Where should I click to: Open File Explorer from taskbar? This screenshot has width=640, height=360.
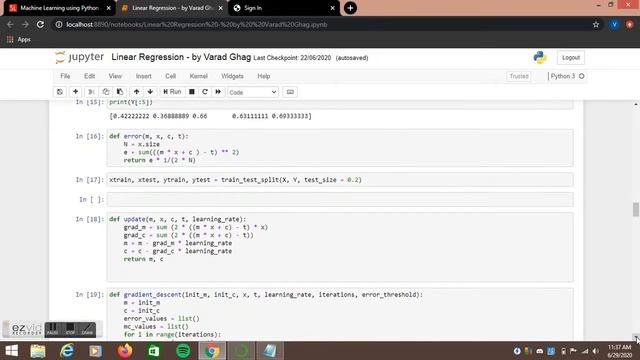(x=38, y=351)
